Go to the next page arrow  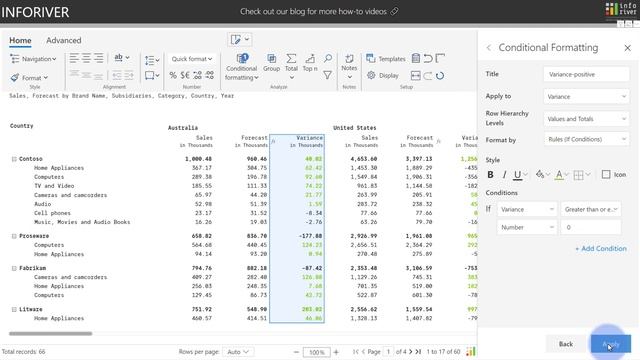411,351
